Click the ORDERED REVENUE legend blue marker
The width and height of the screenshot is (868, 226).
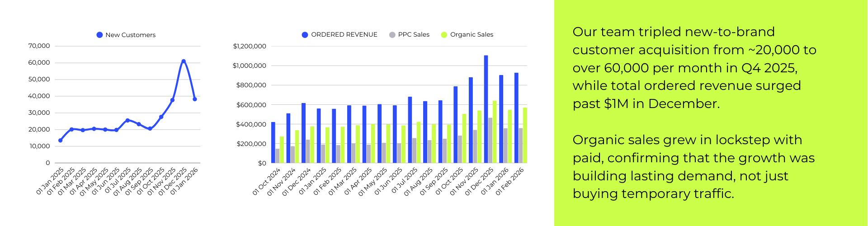tap(305, 35)
